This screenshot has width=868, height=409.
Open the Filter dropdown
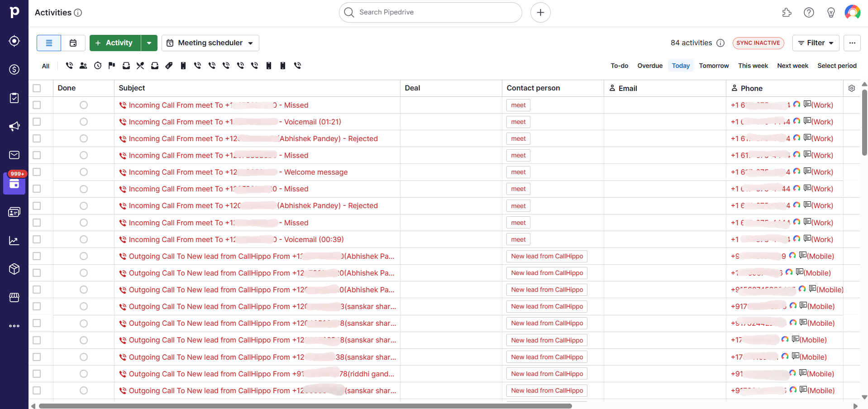coord(816,43)
